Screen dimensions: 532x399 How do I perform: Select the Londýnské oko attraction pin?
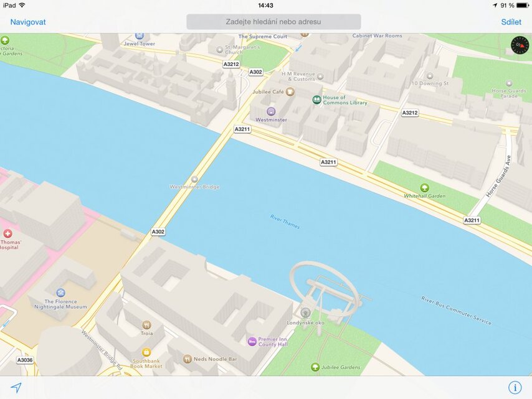[x=305, y=313]
